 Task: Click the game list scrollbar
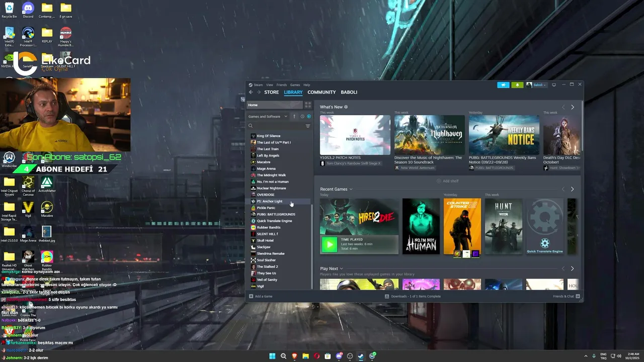[x=312, y=245]
